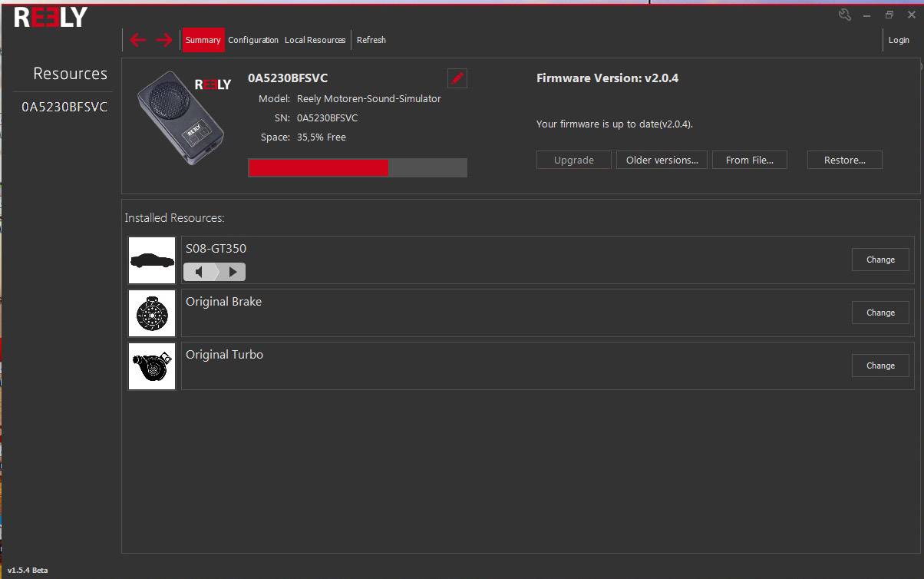Screen dimensions: 924x579
Task: Change the Original Brake sound
Action: click(879, 313)
